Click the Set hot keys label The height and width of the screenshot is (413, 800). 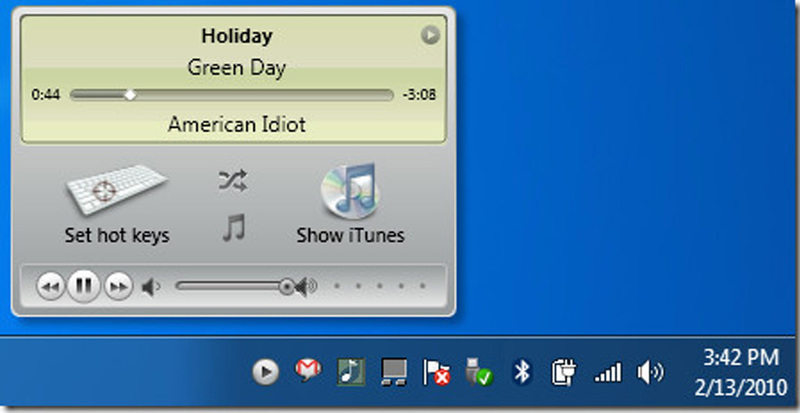coord(117,235)
